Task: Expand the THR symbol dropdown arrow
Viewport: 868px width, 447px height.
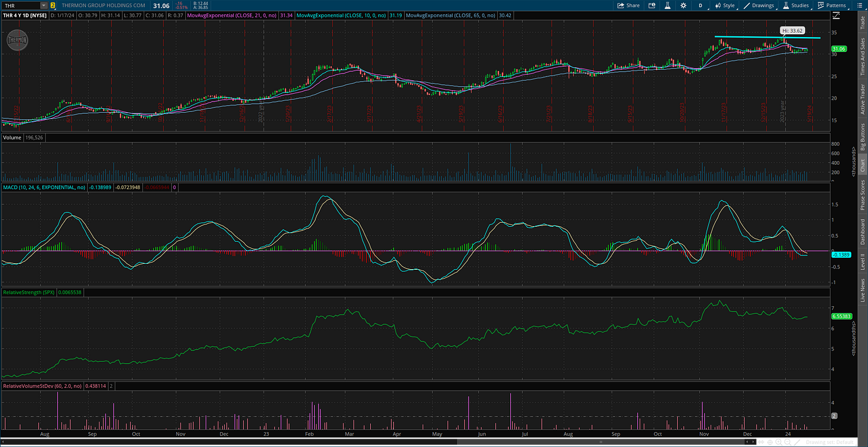Action: pos(44,5)
